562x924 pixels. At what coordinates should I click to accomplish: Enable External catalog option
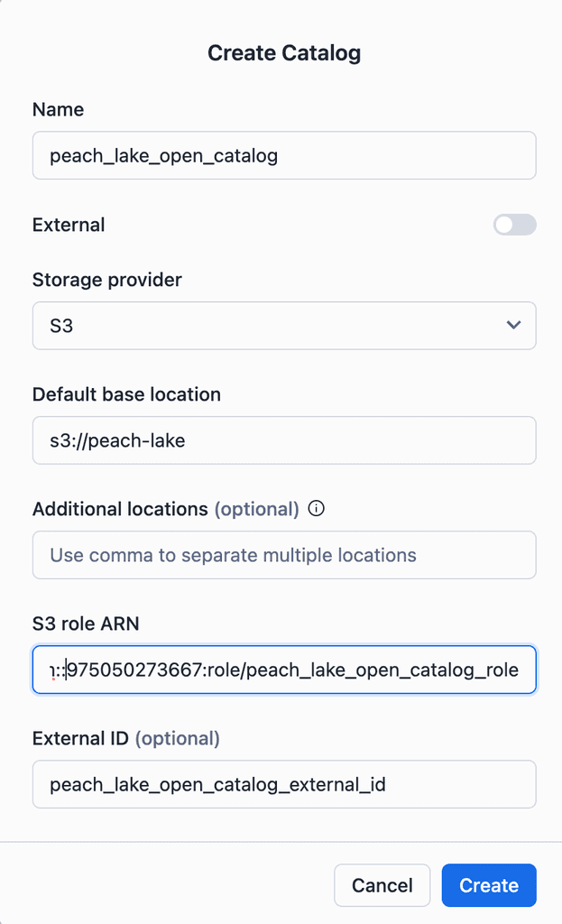coord(514,224)
